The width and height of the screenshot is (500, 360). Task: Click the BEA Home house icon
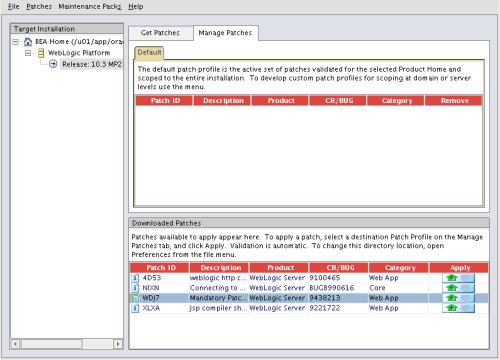(x=28, y=42)
